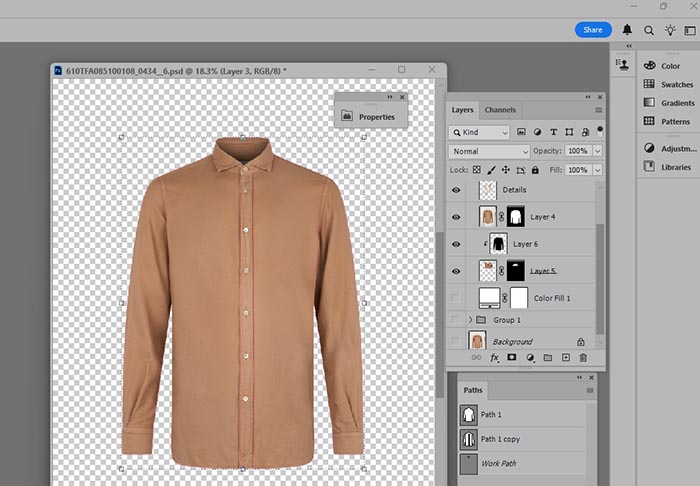
Task: Filter for adjustment layers icon
Action: [x=538, y=132]
